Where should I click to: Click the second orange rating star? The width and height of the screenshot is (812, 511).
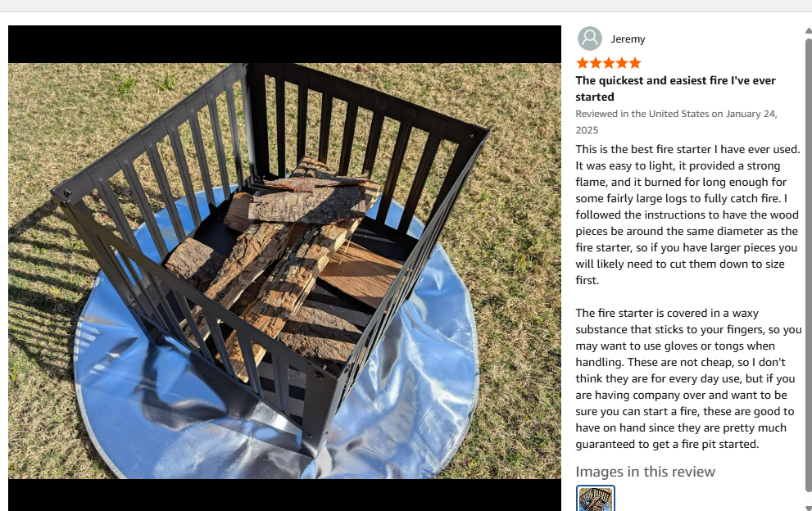coord(596,63)
